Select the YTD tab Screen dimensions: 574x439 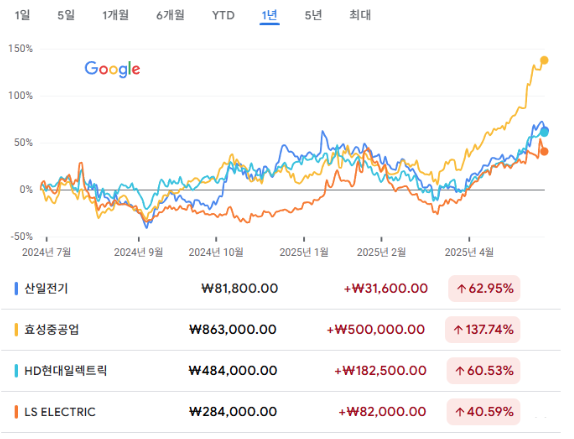[x=223, y=15]
